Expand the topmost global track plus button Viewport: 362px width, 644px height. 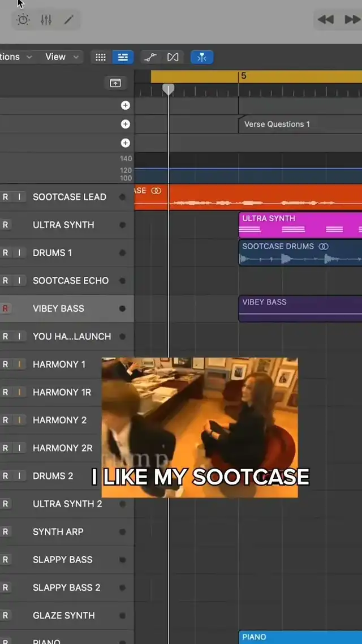pyautogui.click(x=126, y=105)
